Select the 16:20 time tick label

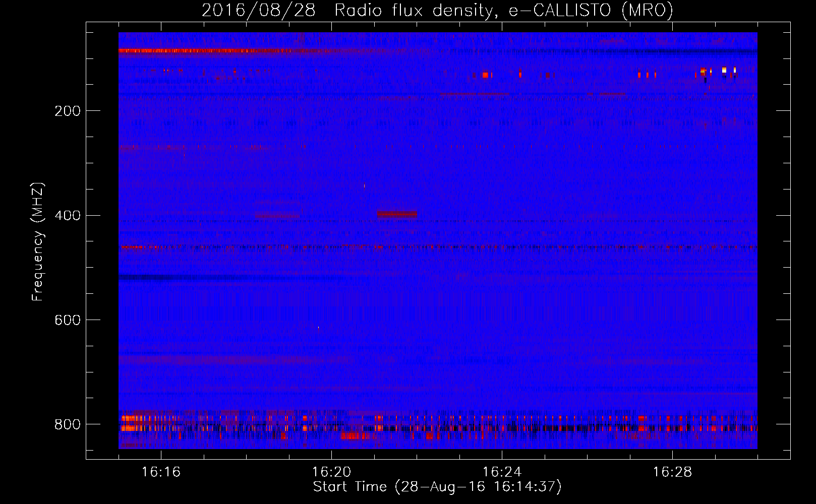coord(331,472)
